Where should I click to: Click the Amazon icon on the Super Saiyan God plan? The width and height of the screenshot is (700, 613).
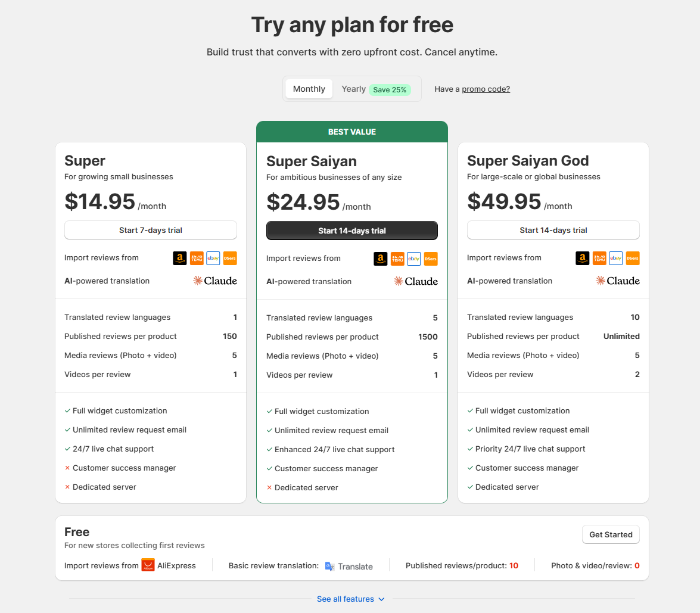(582, 258)
